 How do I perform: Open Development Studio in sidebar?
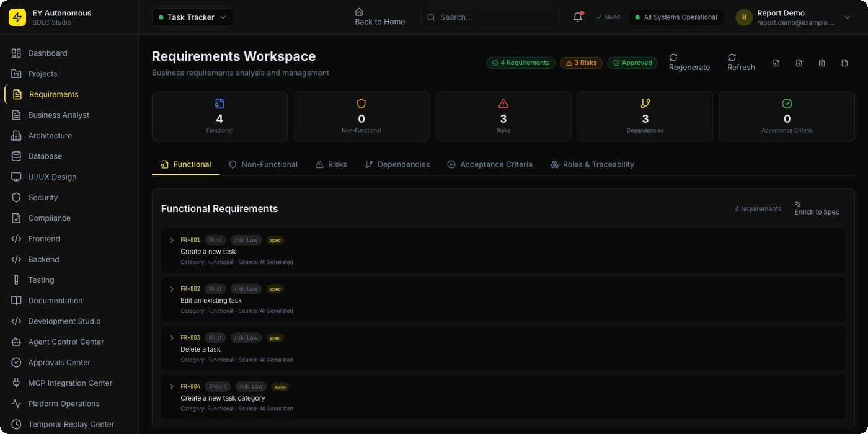point(69,321)
